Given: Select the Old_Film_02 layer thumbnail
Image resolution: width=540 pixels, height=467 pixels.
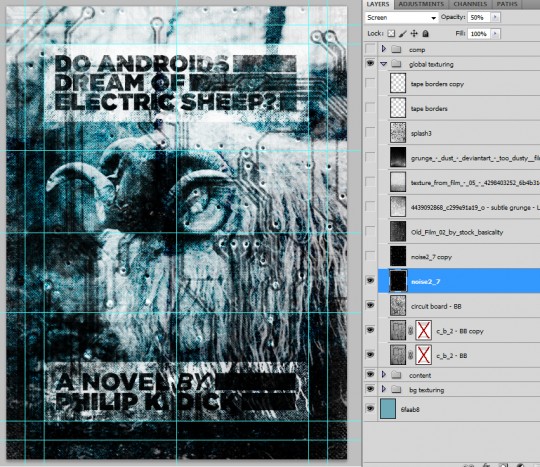Looking at the screenshot, I should click(398, 231).
